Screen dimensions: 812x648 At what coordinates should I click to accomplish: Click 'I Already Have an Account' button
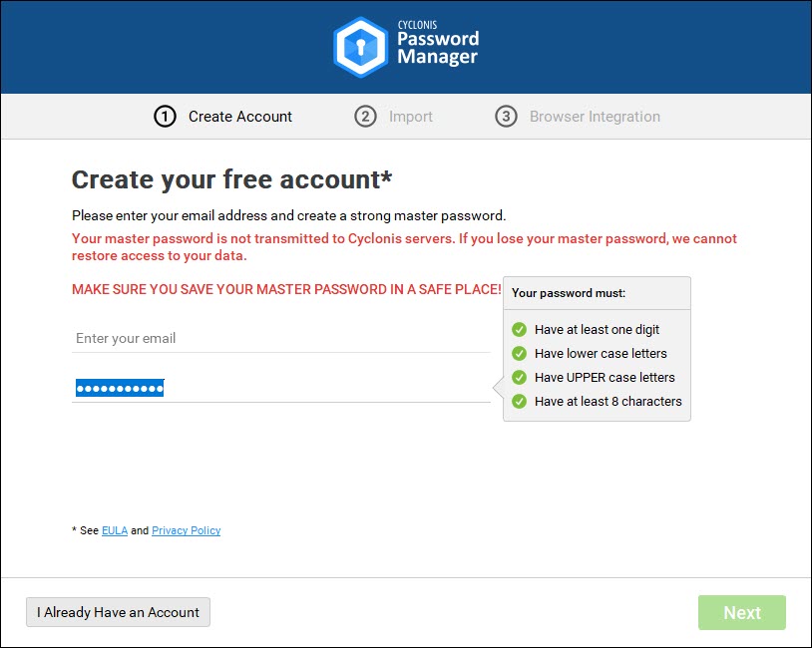pos(118,612)
